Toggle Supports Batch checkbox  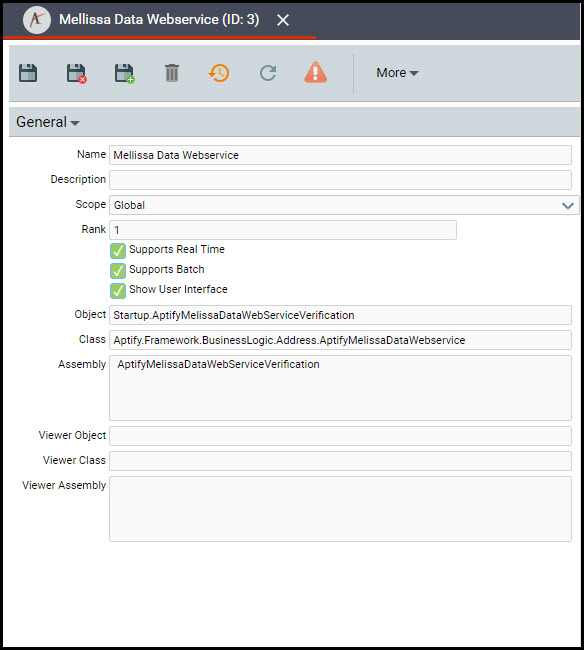pos(118,270)
